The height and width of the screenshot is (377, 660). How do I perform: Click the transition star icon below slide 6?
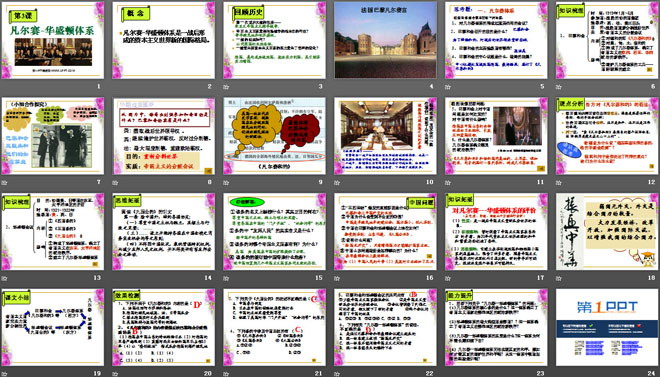pos(559,87)
